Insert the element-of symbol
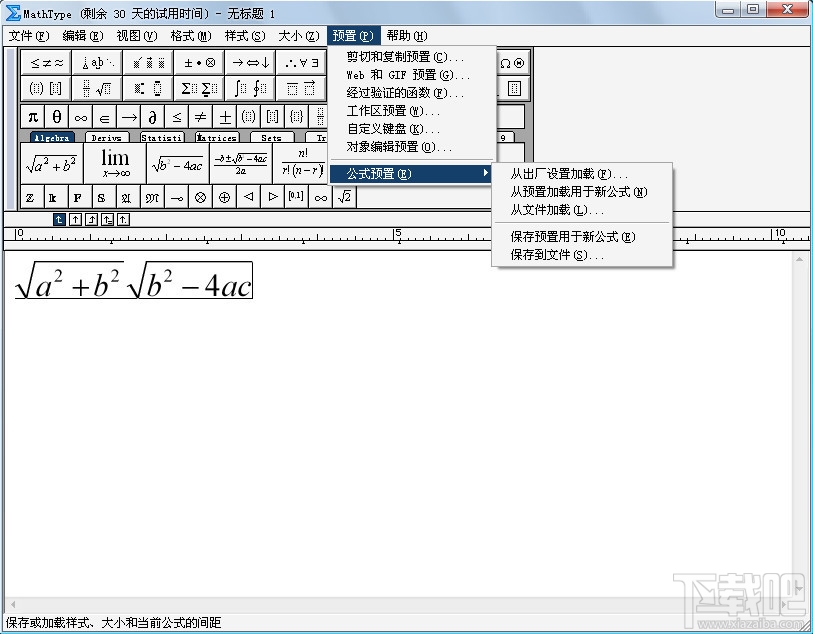Screen dimensions: 813x634 coord(103,116)
